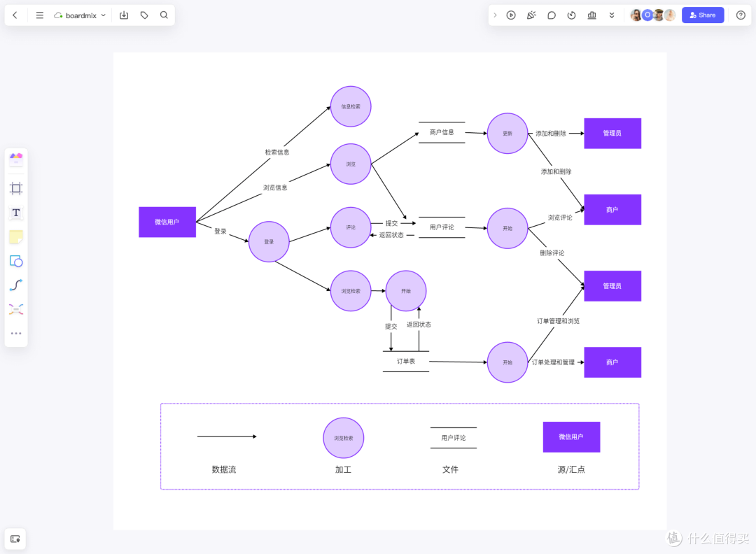The image size is (756, 554).
Task: Go back with the left arrow icon
Action: click(x=15, y=15)
